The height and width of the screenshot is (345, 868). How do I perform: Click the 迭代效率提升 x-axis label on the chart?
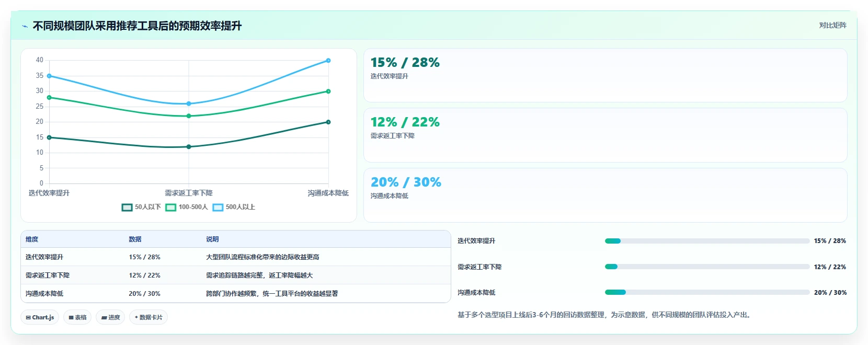click(x=49, y=193)
